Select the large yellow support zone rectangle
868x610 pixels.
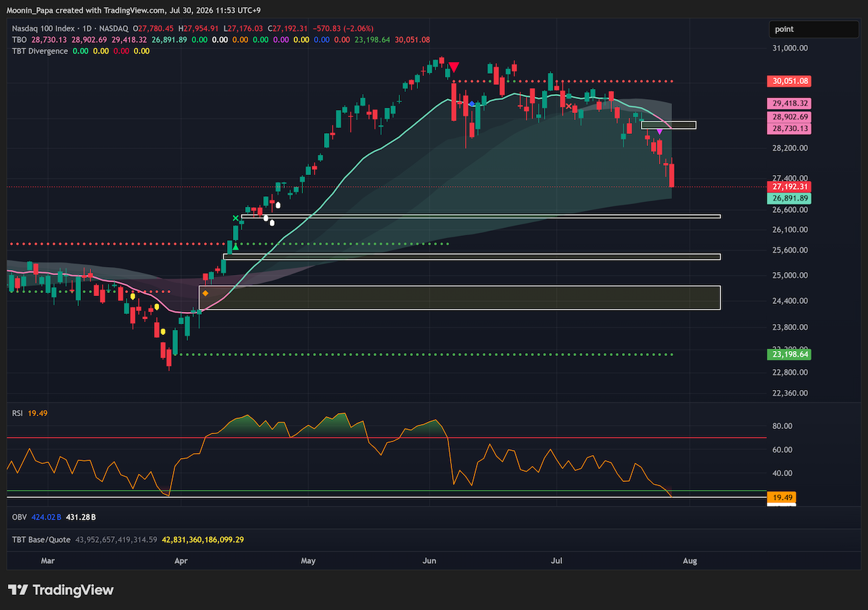(460, 298)
